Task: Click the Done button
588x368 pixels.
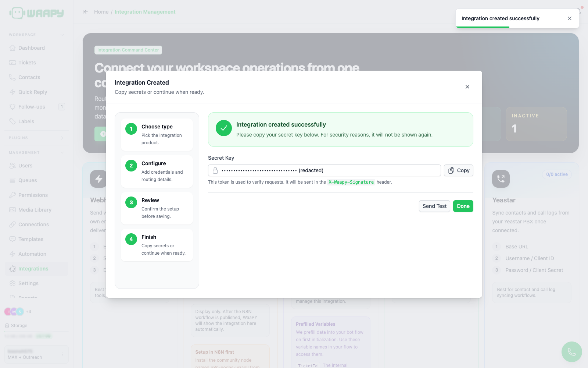Action: (x=463, y=206)
